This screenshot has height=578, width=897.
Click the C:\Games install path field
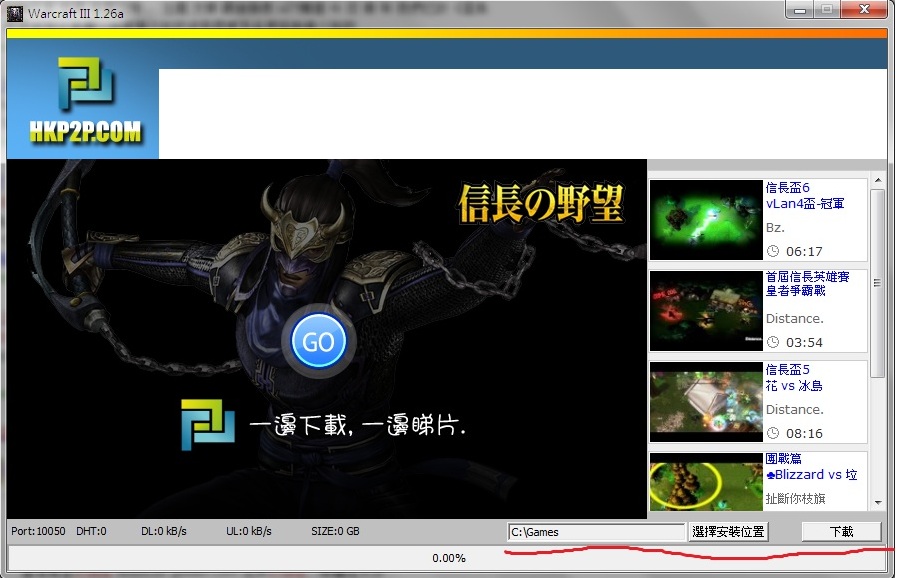pos(595,532)
